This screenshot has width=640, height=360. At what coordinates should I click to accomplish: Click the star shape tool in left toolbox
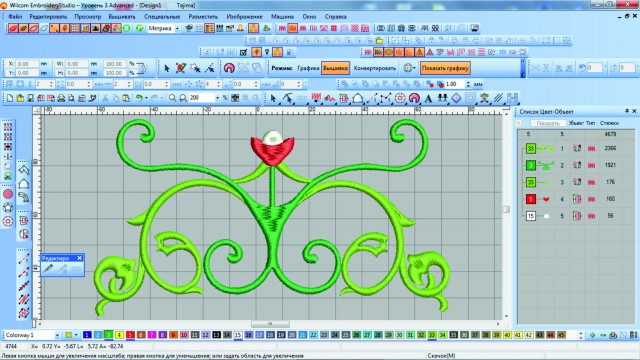tap(8, 207)
